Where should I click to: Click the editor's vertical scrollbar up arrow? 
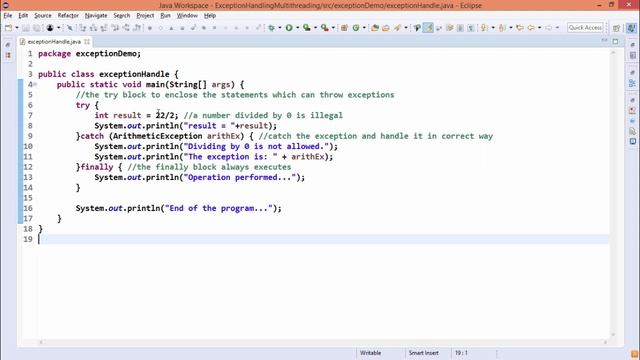(613, 53)
